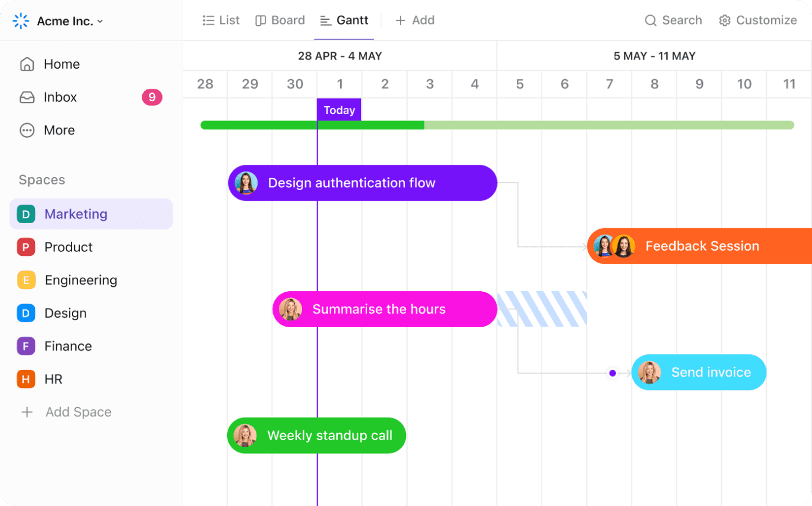
Task: Click the dependency dot before Send invoice
Action: [612, 372]
